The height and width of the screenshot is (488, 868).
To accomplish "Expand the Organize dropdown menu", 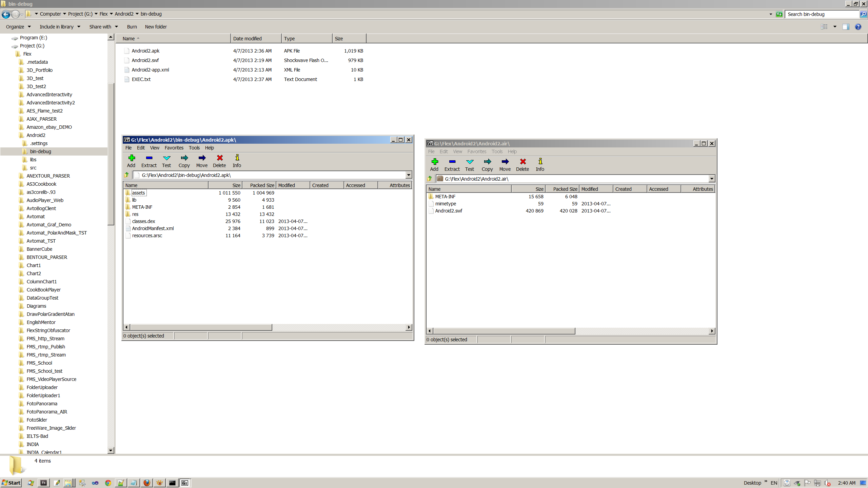I will coord(18,27).
